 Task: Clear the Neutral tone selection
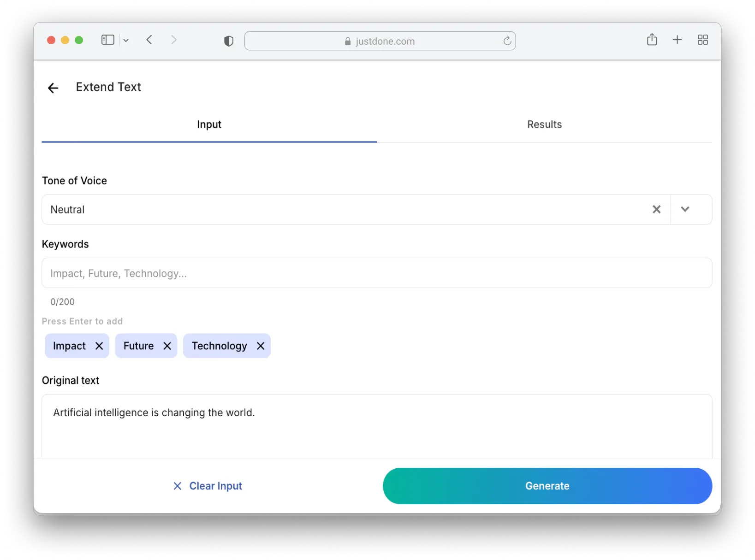[x=657, y=209]
